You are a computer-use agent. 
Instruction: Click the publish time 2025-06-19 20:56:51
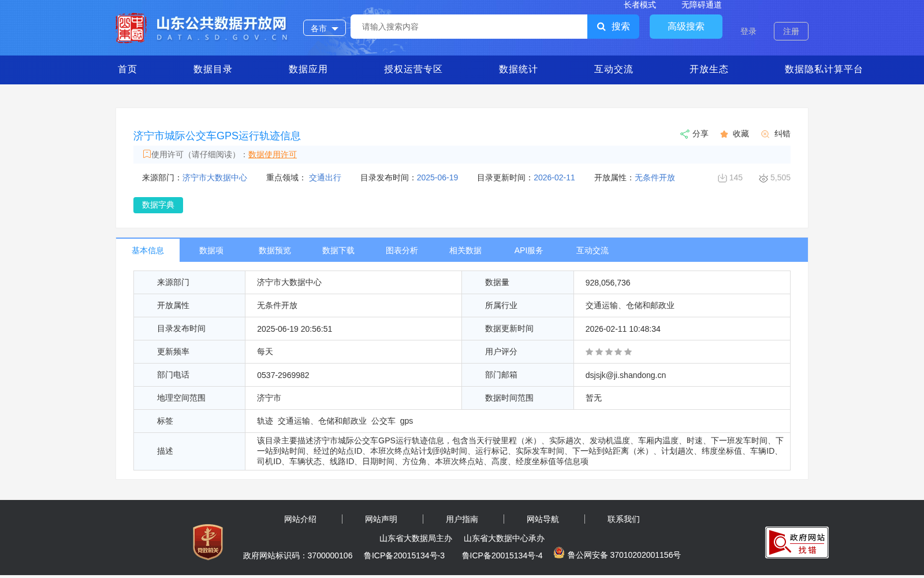(x=295, y=329)
